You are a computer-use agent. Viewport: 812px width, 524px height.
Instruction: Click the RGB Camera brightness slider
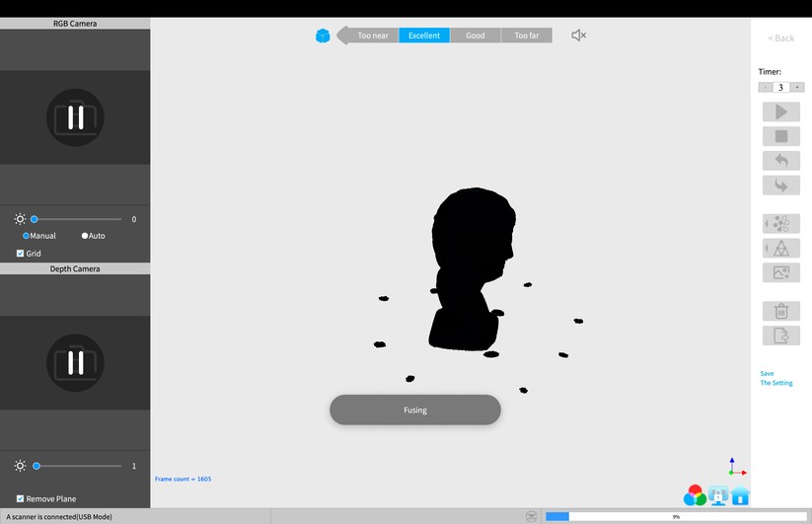pos(77,219)
